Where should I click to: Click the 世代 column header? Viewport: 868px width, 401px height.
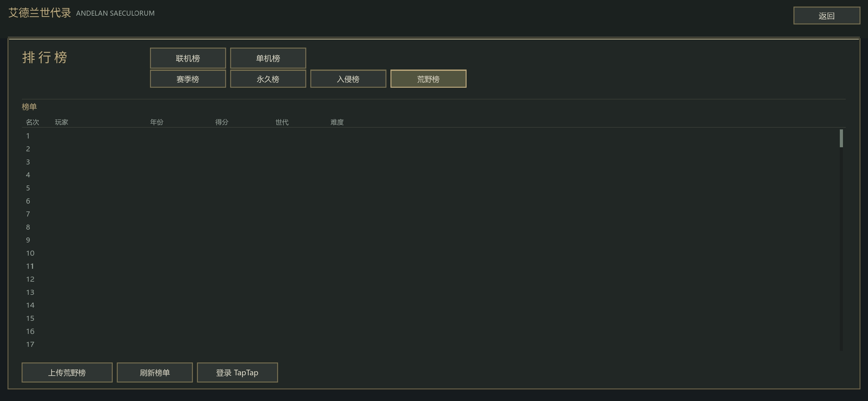point(282,122)
